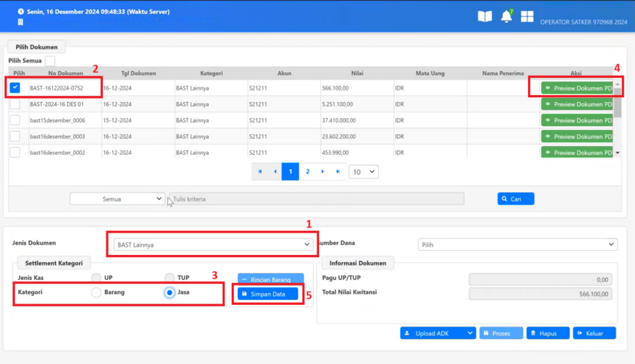The image size is (635, 364).
Task: Open the book guide icon in header
Action: coord(485,17)
